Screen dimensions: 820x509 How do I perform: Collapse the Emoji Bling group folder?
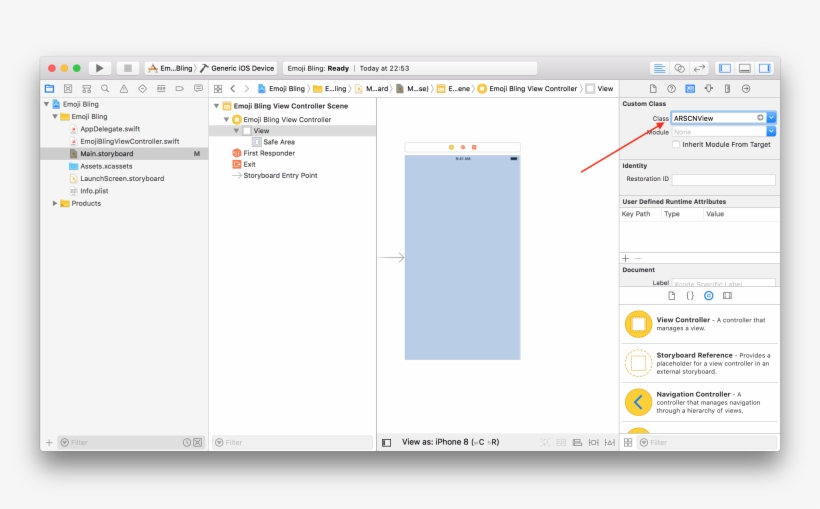pos(55,117)
